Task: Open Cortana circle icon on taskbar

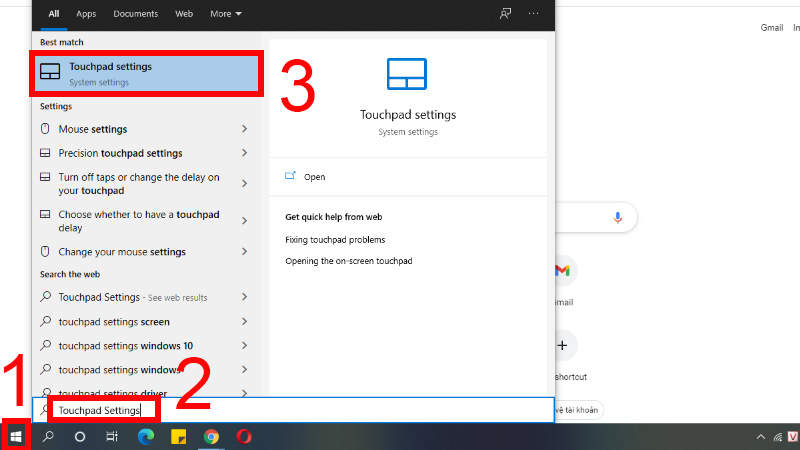Action: [x=80, y=437]
